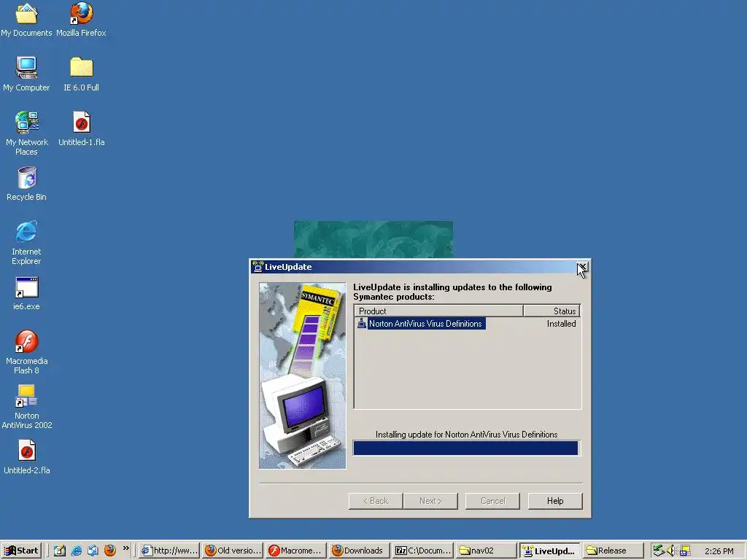
Task: Expand the quick launch overflow chevron
Action: point(125,548)
